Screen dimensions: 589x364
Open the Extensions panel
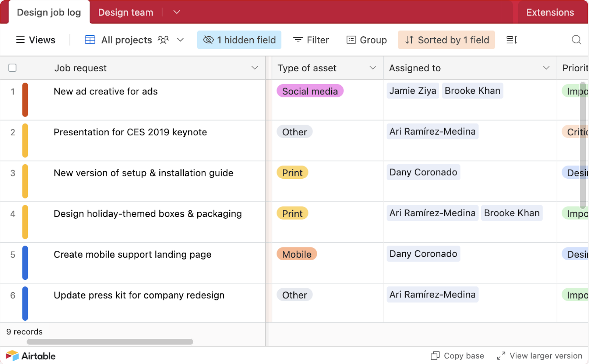click(x=550, y=12)
